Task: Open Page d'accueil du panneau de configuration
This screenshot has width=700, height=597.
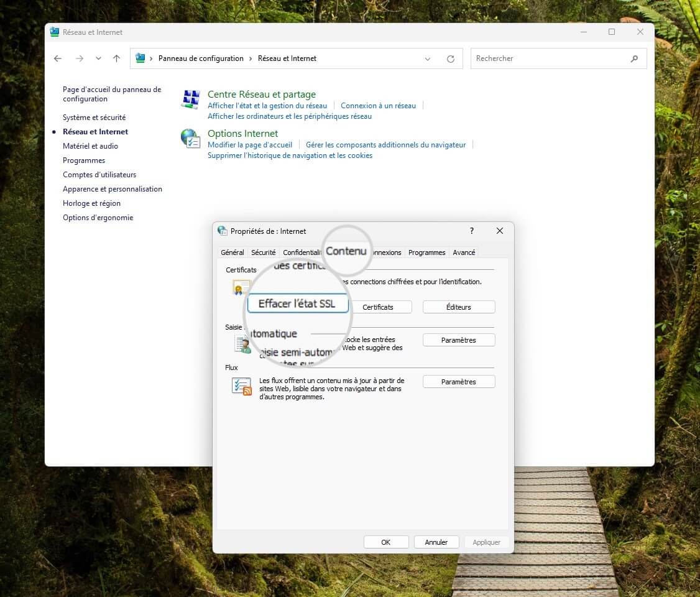Action: 112,95
